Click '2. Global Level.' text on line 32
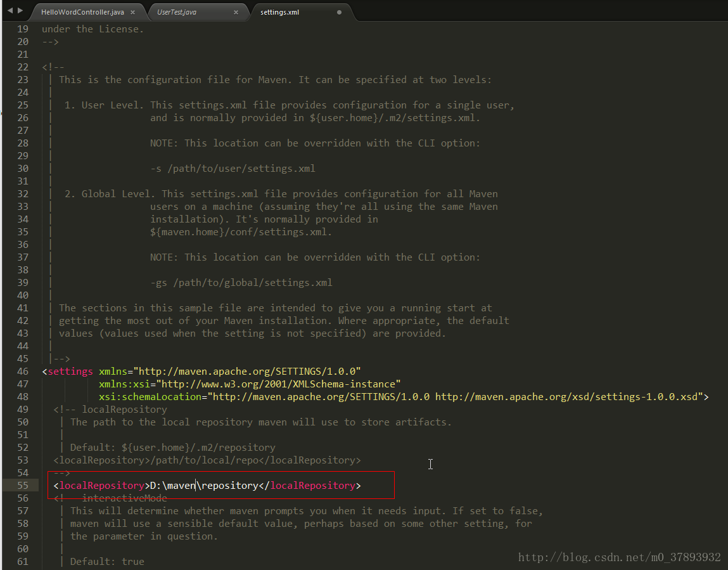 [110, 194]
